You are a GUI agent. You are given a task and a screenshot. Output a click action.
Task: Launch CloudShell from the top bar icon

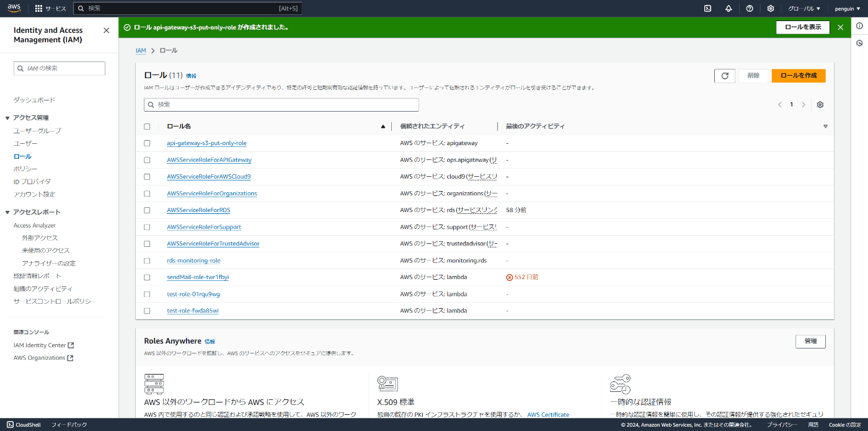click(x=707, y=9)
